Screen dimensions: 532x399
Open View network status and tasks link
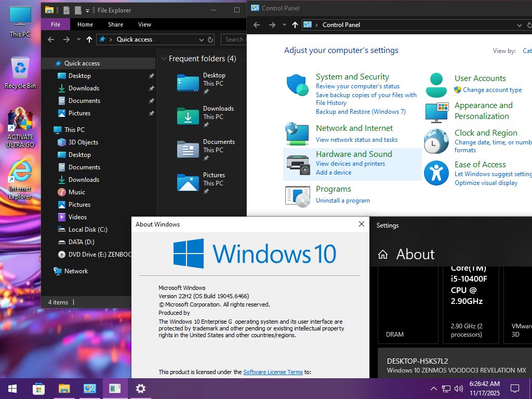click(356, 140)
